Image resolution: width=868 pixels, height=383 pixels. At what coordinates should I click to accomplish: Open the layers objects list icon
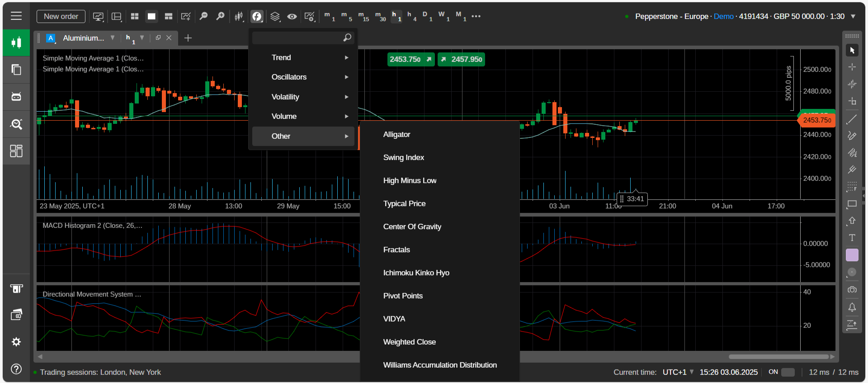coord(275,17)
